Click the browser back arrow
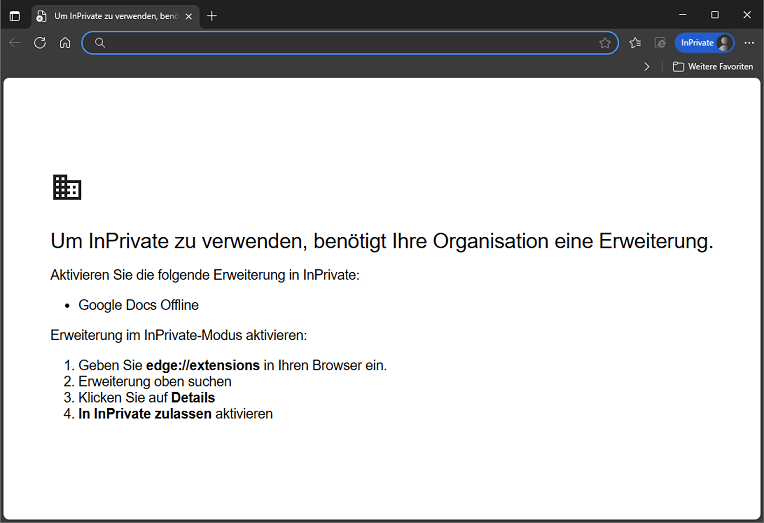Screen dimensions: 764x523 point(14,43)
